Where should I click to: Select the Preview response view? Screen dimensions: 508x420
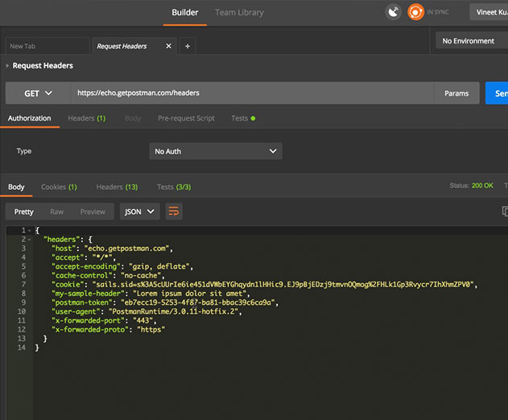93,212
